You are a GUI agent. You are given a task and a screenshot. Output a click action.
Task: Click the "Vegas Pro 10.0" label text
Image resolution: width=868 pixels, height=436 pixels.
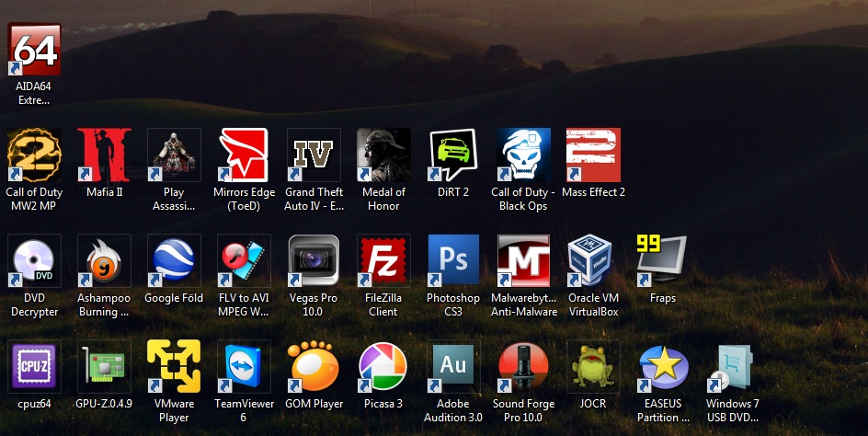point(314,304)
